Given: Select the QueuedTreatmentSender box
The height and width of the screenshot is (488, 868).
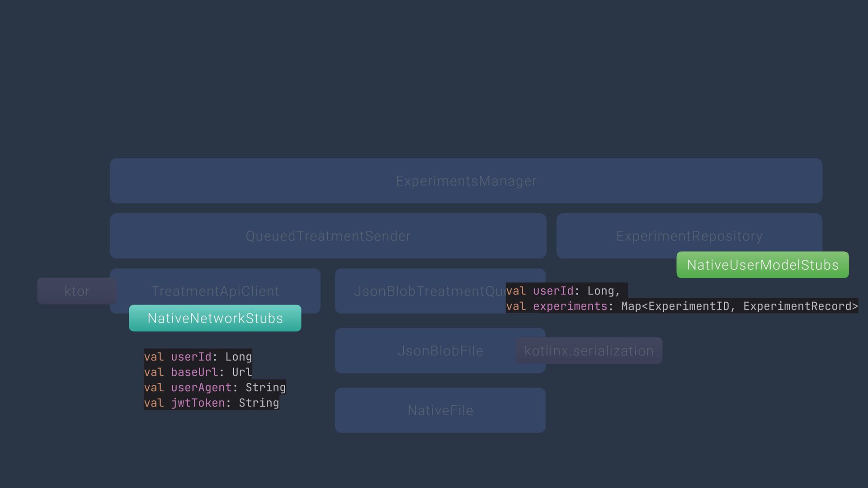Looking at the screenshot, I should (x=328, y=236).
